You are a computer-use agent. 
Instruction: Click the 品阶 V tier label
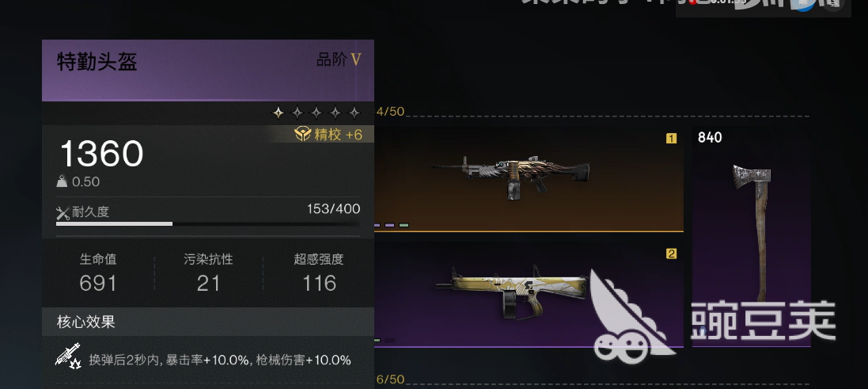(x=339, y=60)
